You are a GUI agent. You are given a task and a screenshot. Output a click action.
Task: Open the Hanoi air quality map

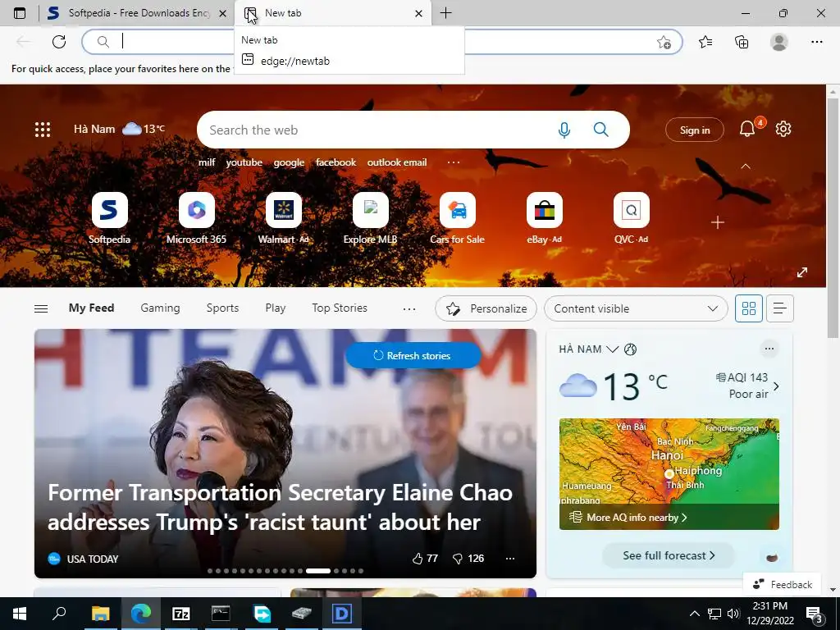pos(669,474)
